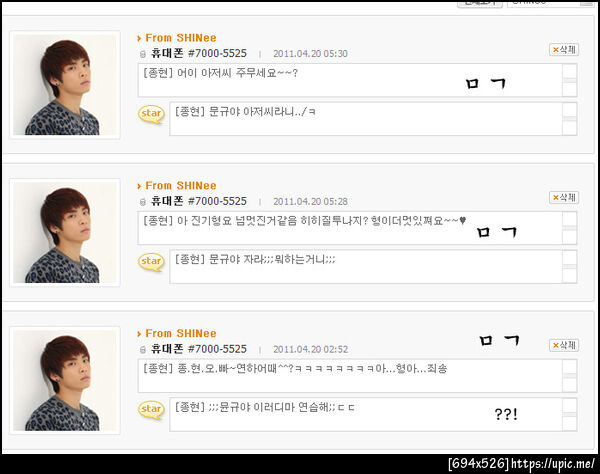Click orange arrow before From SHINee in first post

[x=139, y=38]
